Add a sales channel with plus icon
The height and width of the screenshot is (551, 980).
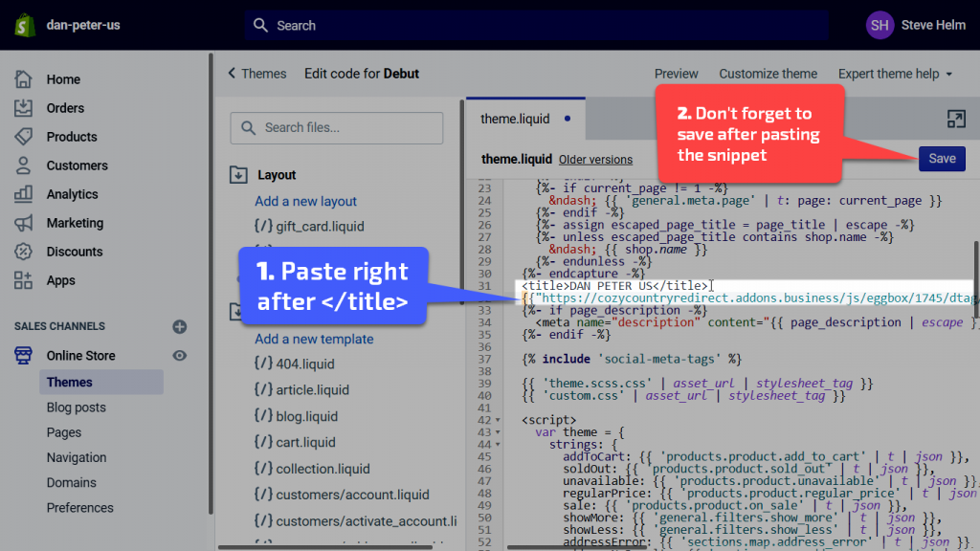179,327
